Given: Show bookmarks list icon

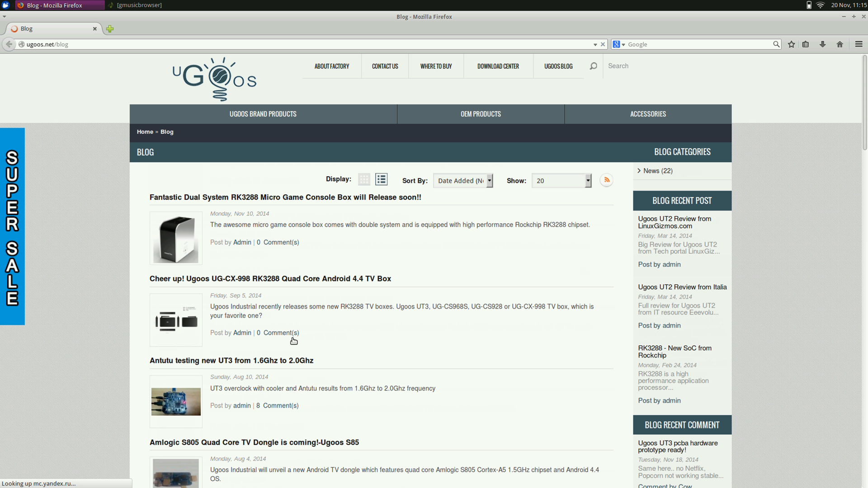Looking at the screenshot, I should pos(806,44).
